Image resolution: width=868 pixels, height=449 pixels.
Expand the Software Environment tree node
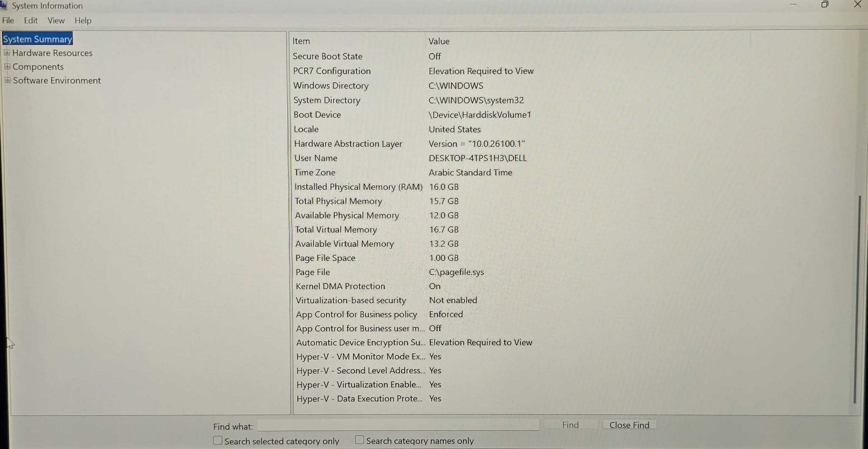[8, 80]
